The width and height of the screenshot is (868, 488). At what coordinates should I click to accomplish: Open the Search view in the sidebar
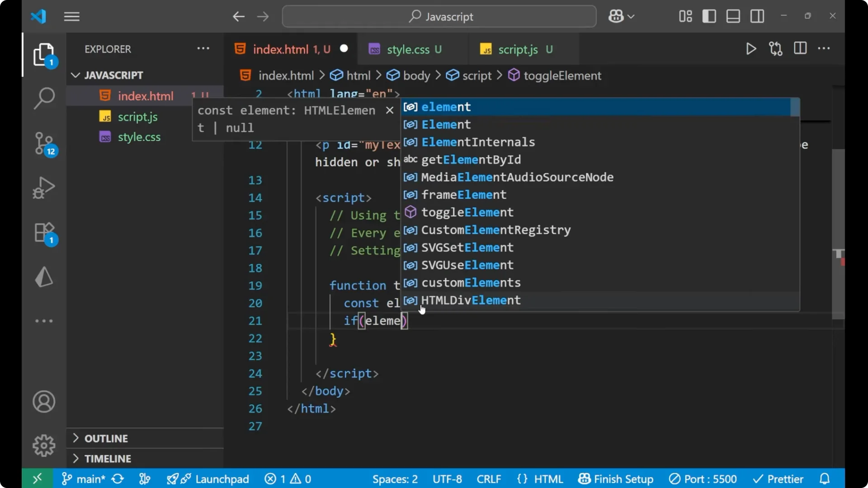[x=44, y=98]
